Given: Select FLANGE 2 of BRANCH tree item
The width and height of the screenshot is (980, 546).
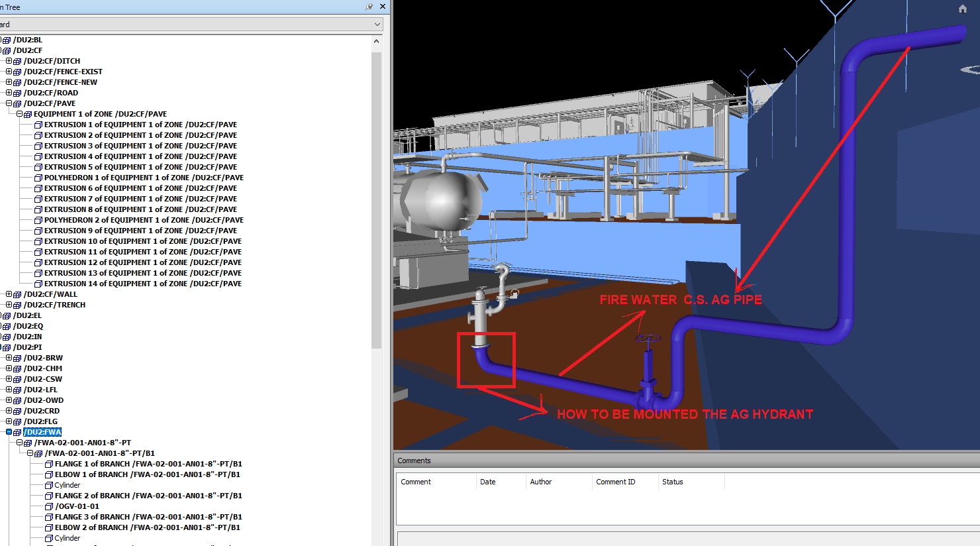Looking at the screenshot, I should pos(148,496).
